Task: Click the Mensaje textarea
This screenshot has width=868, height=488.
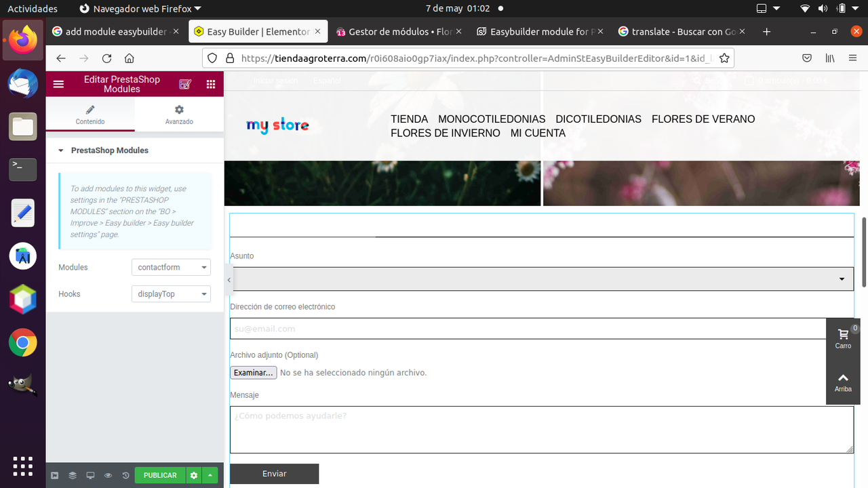Action: click(542, 430)
